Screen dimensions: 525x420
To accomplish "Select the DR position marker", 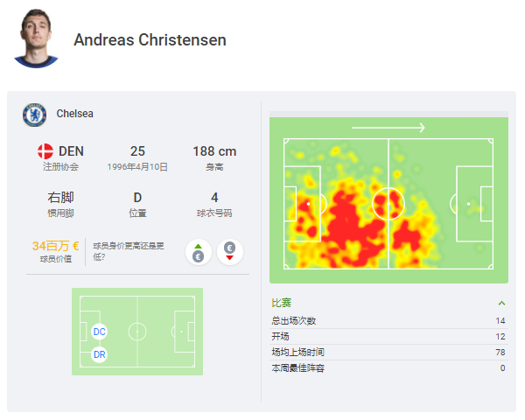I will (x=99, y=355).
